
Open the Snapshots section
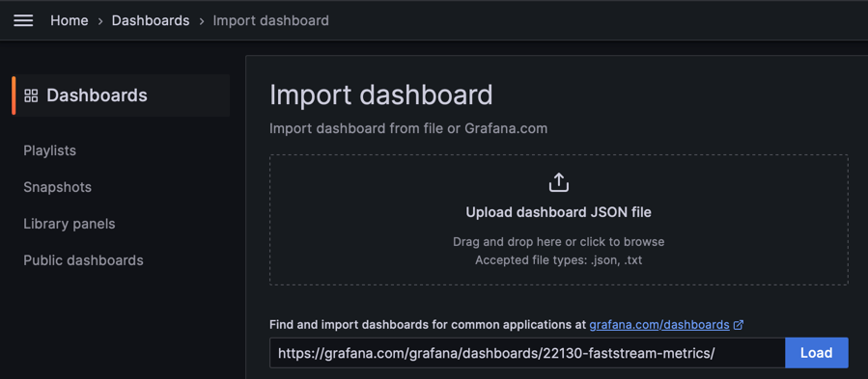[58, 187]
